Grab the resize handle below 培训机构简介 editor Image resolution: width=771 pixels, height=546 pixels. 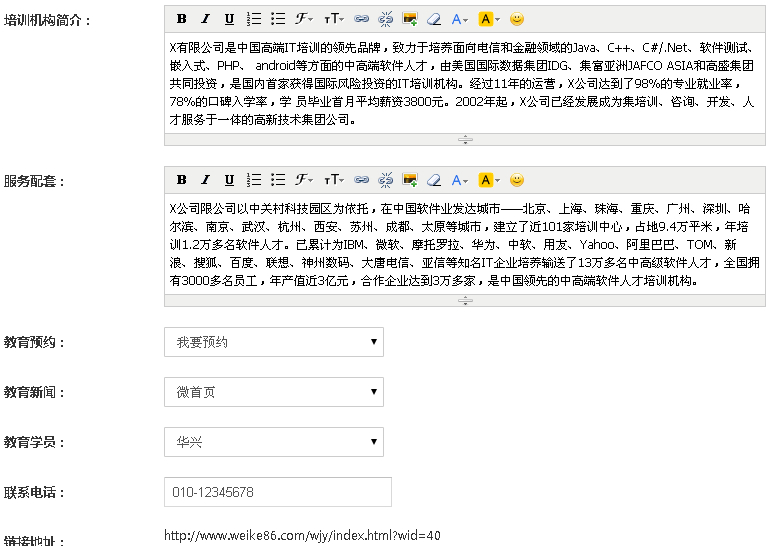pos(465,140)
